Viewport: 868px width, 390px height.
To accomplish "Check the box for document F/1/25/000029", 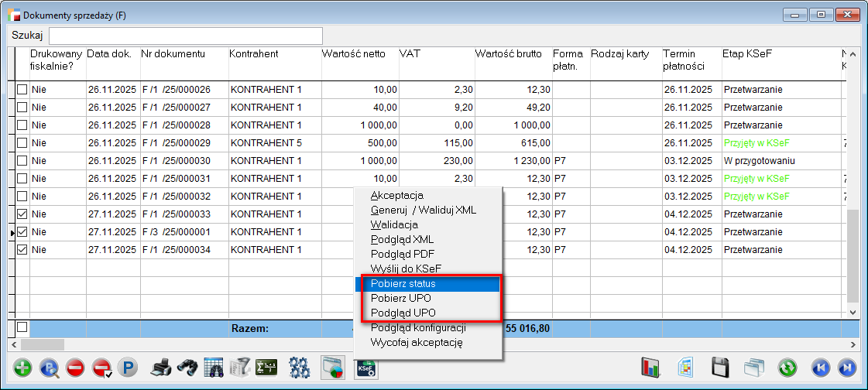I will [x=22, y=143].
